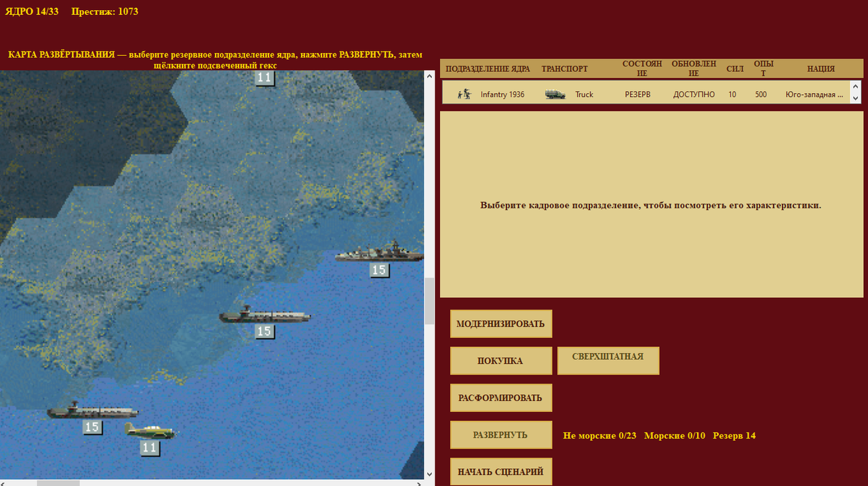Click НАЦИЯ column header
This screenshot has height=486, width=868.
[821, 69]
